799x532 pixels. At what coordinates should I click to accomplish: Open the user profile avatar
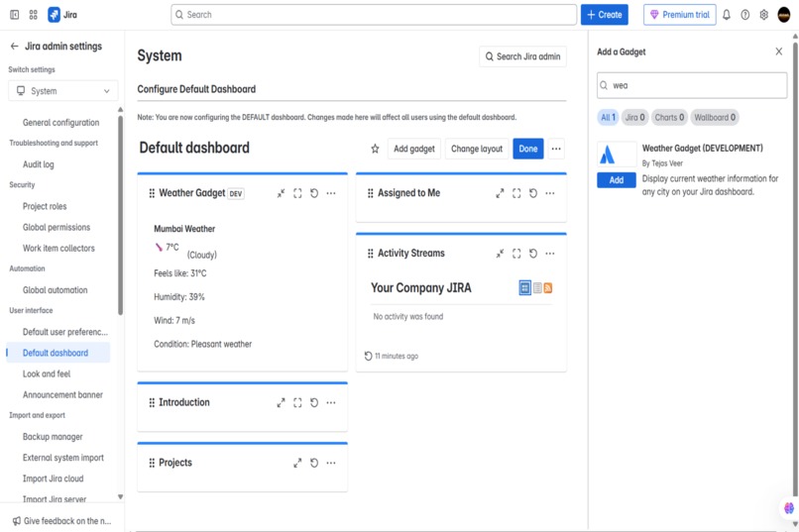coord(784,15)
